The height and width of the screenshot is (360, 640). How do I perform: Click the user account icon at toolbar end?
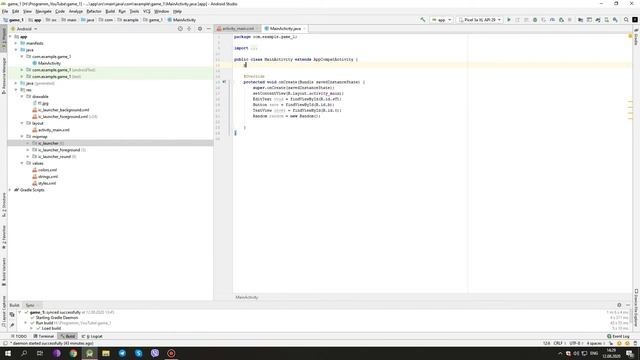635,20
